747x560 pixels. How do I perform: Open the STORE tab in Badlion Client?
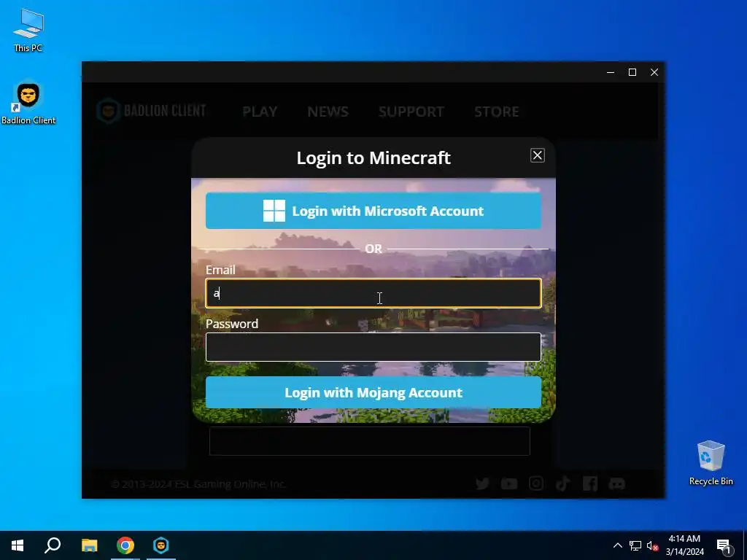click(496, 112)
